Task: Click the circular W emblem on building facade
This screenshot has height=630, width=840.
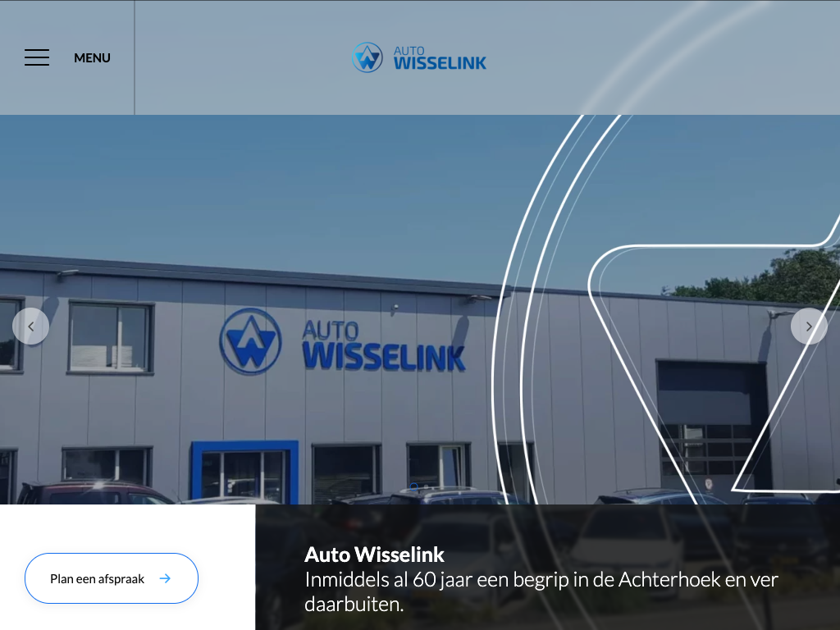Action: 250,341
